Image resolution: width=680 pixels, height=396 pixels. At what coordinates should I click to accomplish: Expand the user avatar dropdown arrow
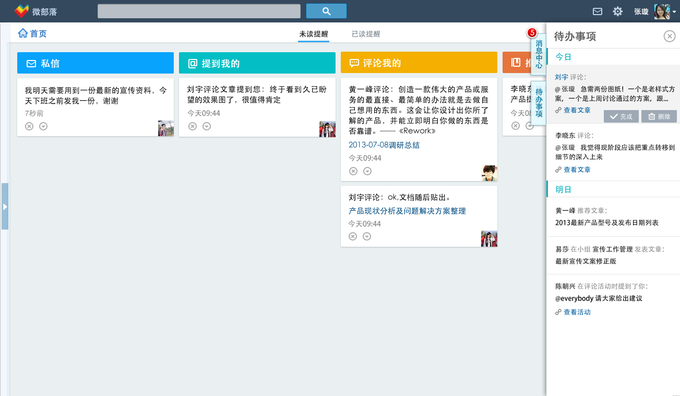pyautogui.click(x=674, y=12)
